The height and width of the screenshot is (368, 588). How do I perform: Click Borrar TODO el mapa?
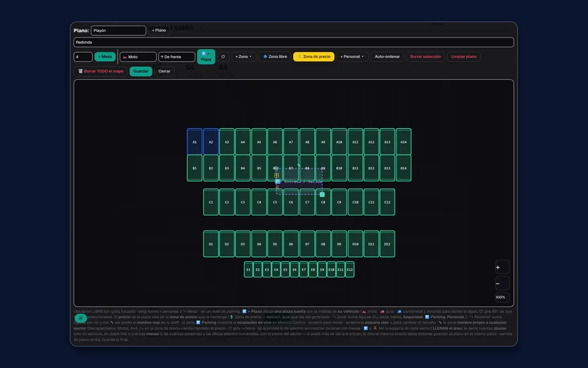(100, 71)
